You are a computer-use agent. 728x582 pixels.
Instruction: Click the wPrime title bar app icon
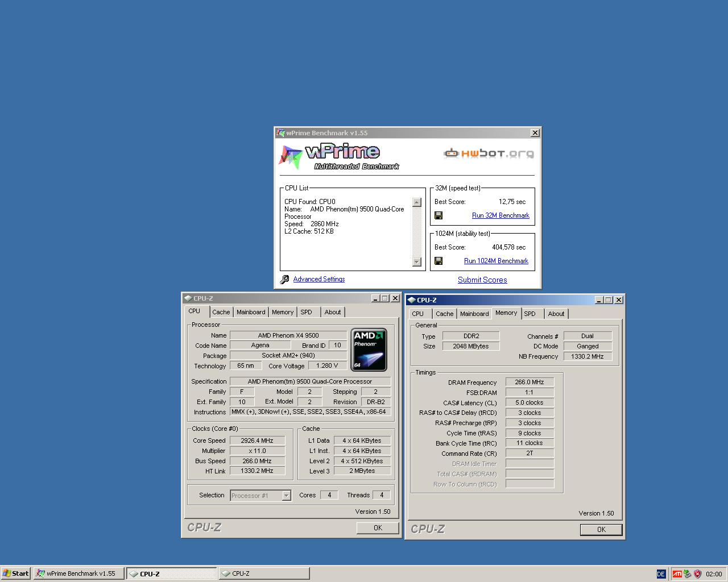pos(280,133)
